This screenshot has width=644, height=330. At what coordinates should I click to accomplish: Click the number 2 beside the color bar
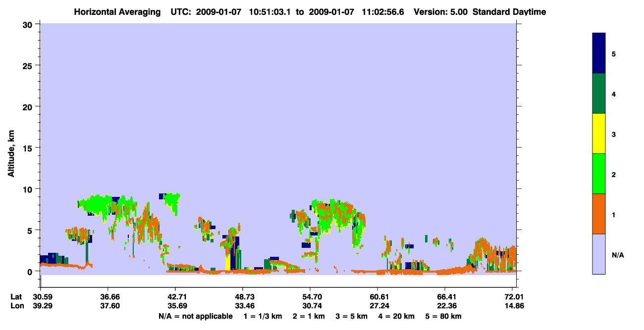[x=614, y=175]
